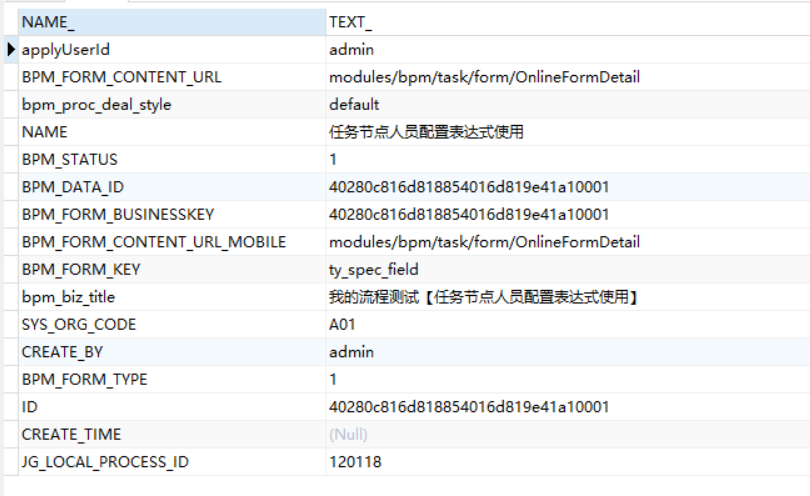This screenshot has width=810, height=496.
Task: Click the hash value in the ID row
Action: [568, 407]
